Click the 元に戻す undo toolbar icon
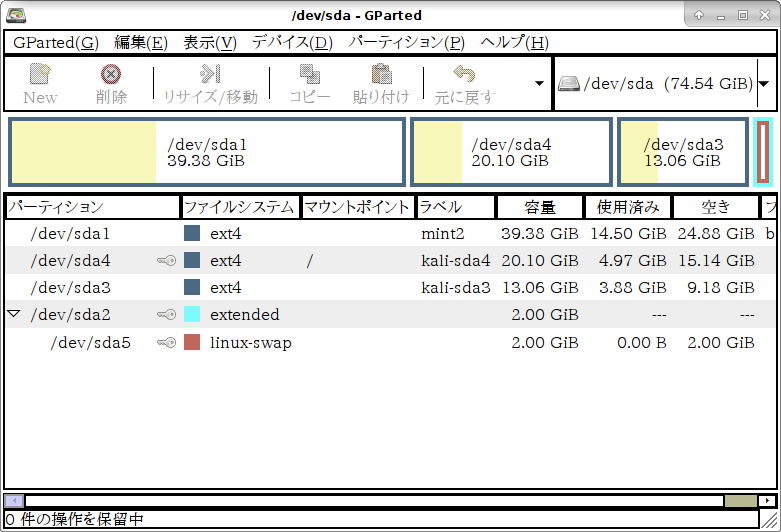This screenshot has height=532, width=781. pyautogui.click(x=464, y=74)
